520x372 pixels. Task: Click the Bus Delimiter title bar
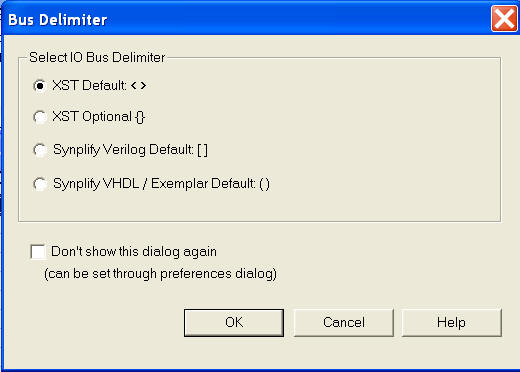tap(247, 19)
